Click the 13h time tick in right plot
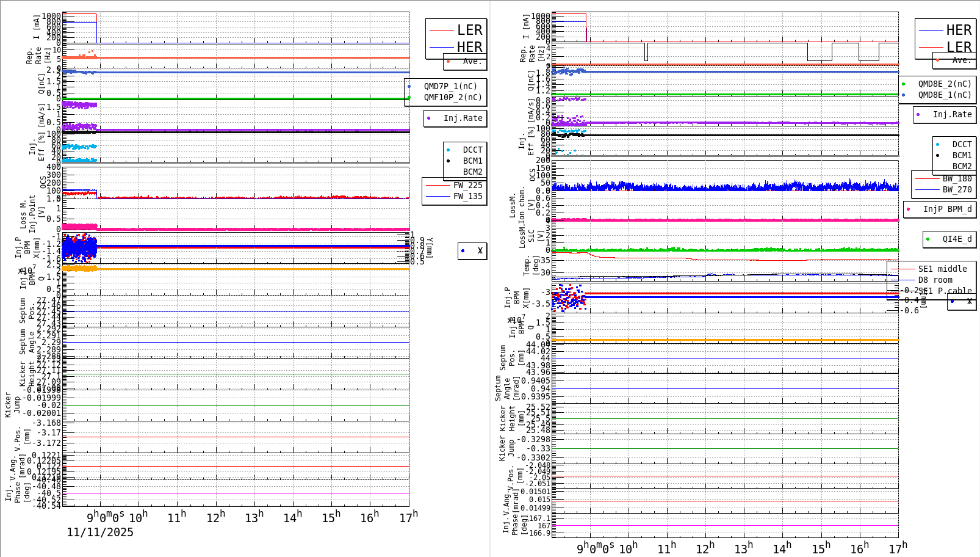 (743, 548)
